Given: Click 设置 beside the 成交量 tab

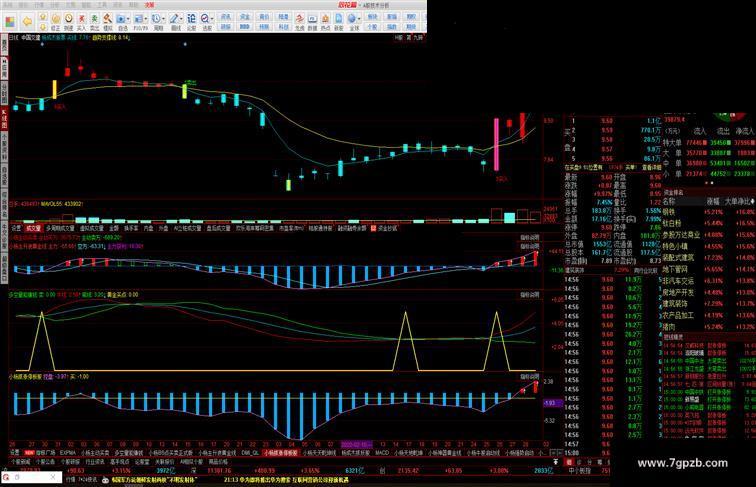Looking at the screenshot, I should coord(16,228).
